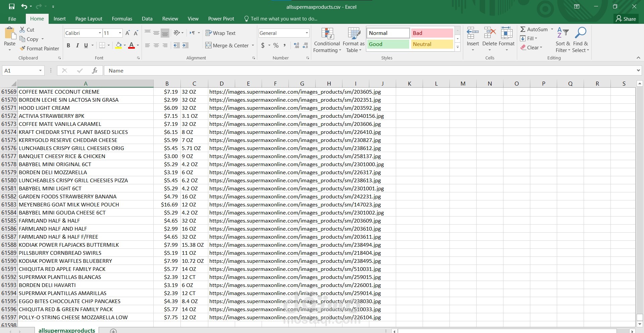Screen dimensions: 644x333
Task: Click the Paste clipboard icon
Action: coord(10,34)
